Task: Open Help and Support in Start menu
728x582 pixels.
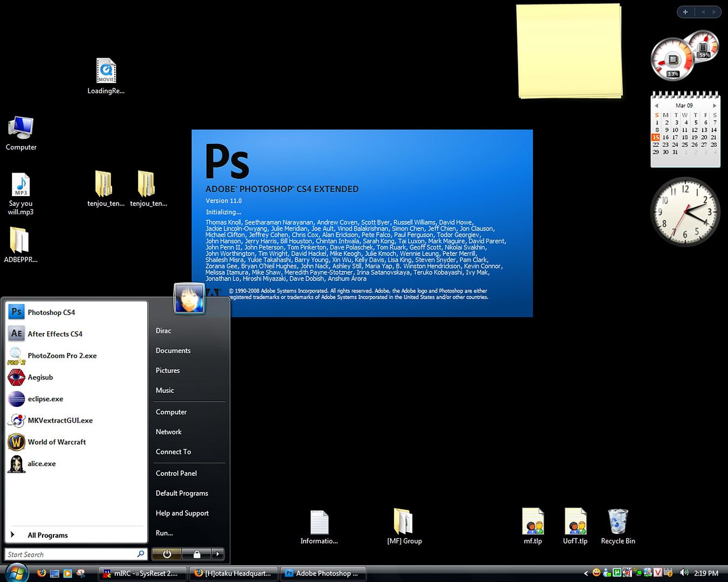Action: (x=189, y=514)
